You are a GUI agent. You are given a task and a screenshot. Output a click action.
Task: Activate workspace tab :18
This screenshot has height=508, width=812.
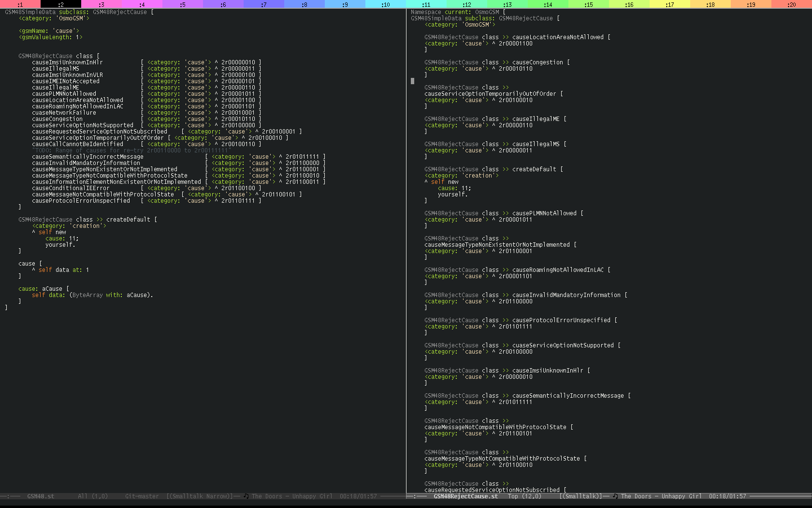pos(710,4)
